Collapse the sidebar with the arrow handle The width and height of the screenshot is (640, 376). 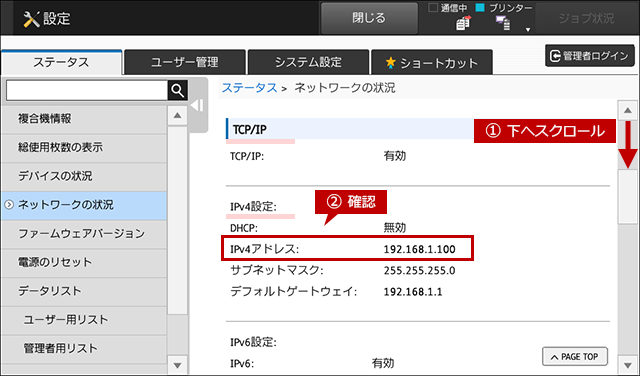[197, 105]
